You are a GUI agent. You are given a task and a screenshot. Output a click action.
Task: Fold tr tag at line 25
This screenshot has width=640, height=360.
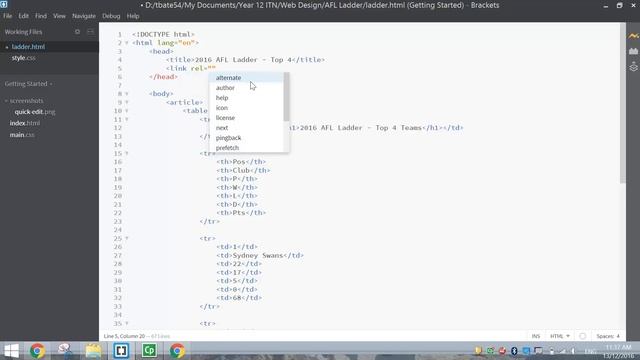click(127, 238)
